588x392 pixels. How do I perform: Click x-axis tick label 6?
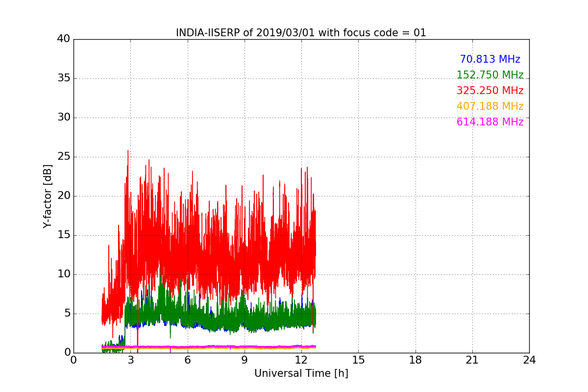[x=187, y=360]
